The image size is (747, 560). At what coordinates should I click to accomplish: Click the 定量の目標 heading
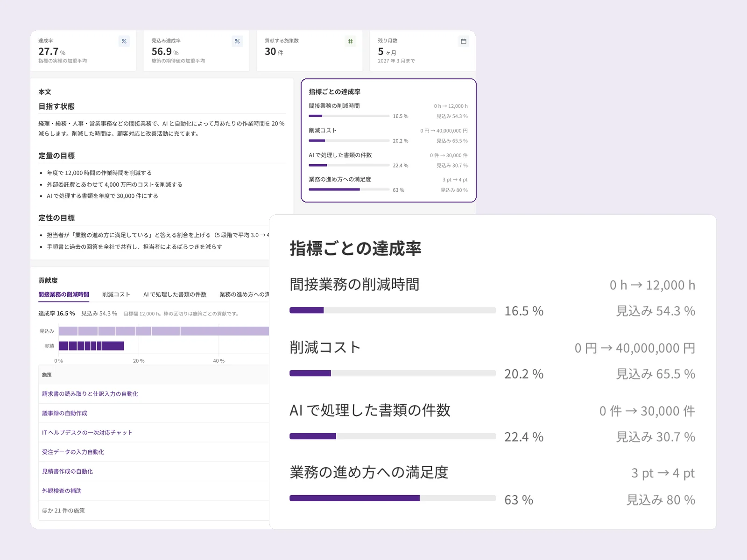click(56, 156)
